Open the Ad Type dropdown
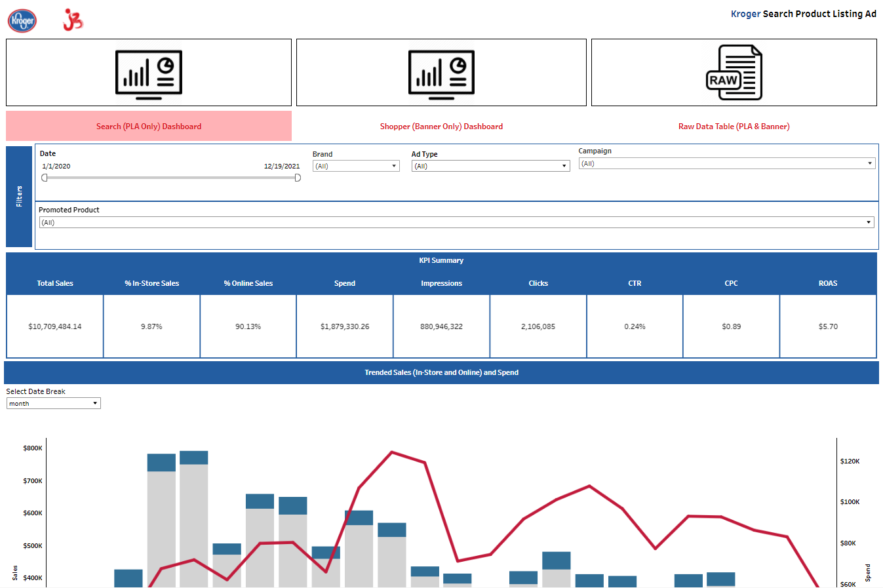Viewport: 883px width, 588px height. tap(562, 166)
